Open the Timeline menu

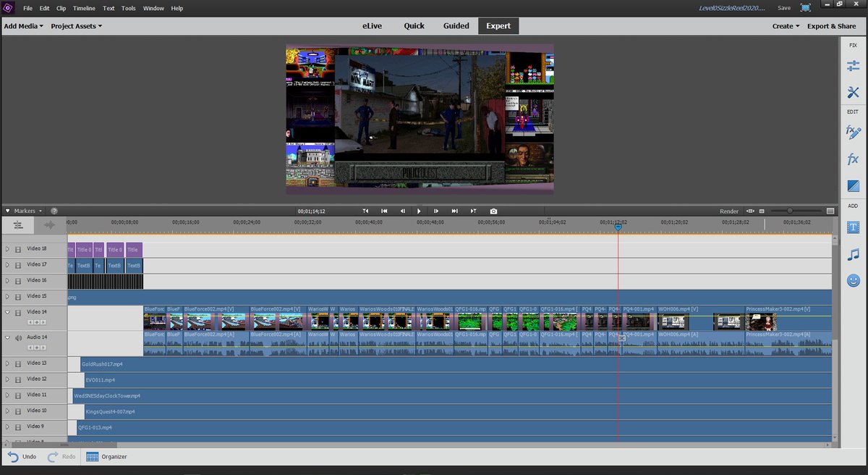(84, 8)
